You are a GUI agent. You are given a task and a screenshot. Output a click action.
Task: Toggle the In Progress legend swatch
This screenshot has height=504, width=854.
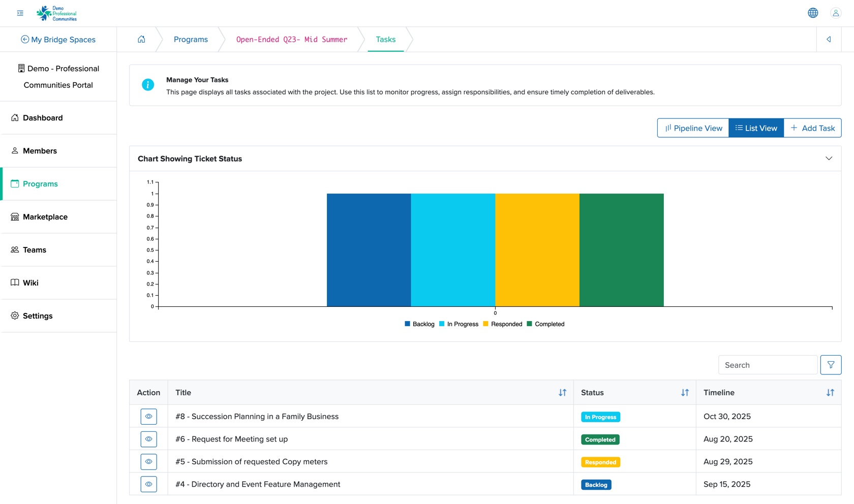(442, 324)
